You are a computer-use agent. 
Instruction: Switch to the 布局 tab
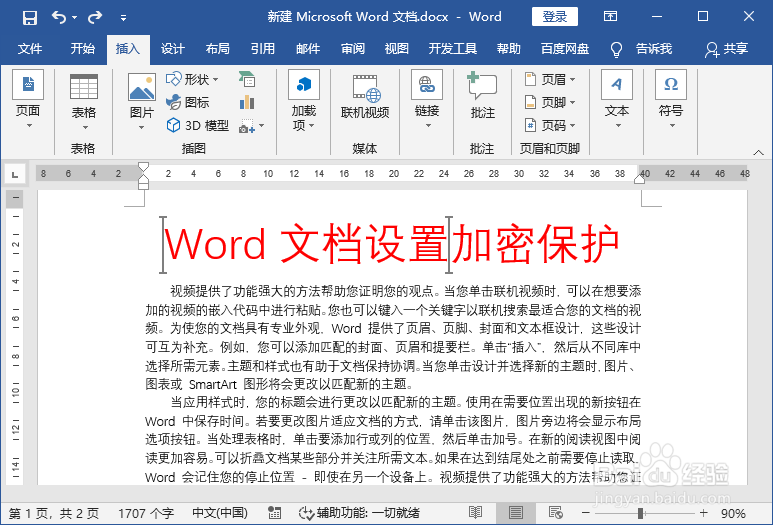click(x=217, y=49)
